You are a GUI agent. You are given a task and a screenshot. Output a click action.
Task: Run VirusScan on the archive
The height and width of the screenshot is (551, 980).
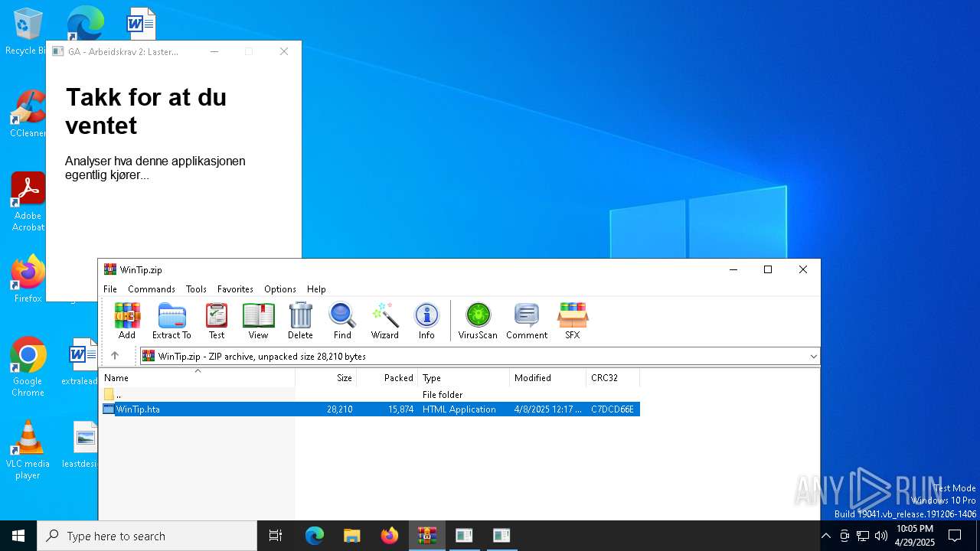(x=478, y=321)
